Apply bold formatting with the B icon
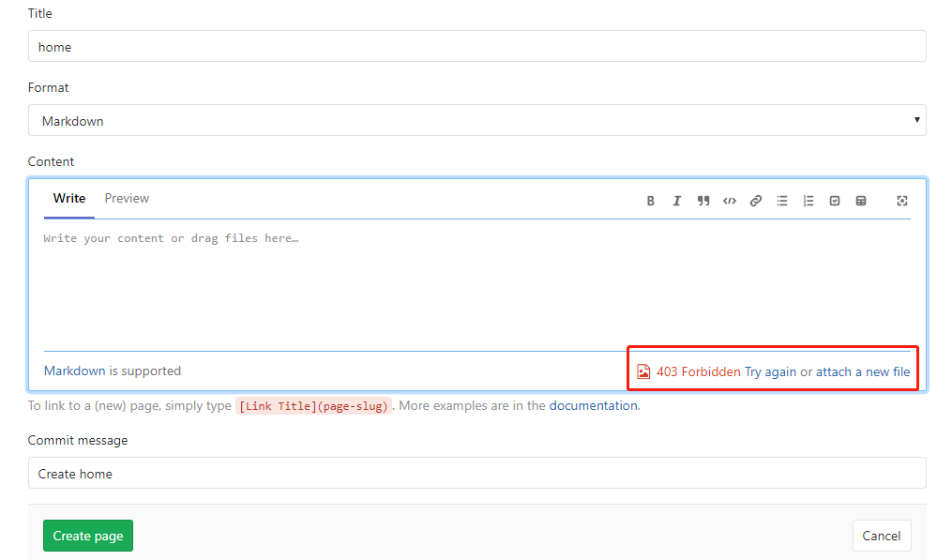 pyautogui.click(x=650, y=201)
